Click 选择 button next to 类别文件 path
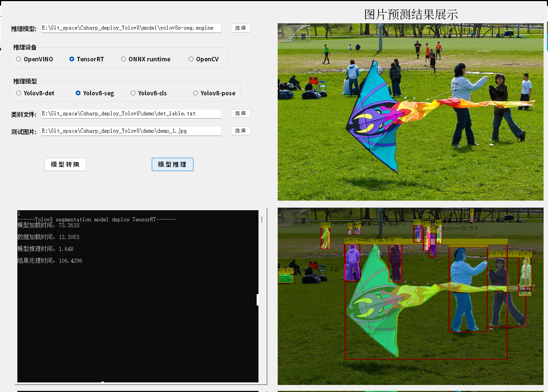The height and width of the screenshot is (392, 548). pos(241,113)
